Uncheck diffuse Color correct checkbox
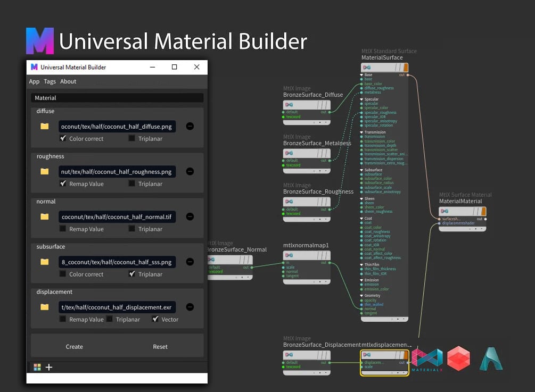Image resolution: width=535 pixels, height=392 pixels. [x=63, y=138]
